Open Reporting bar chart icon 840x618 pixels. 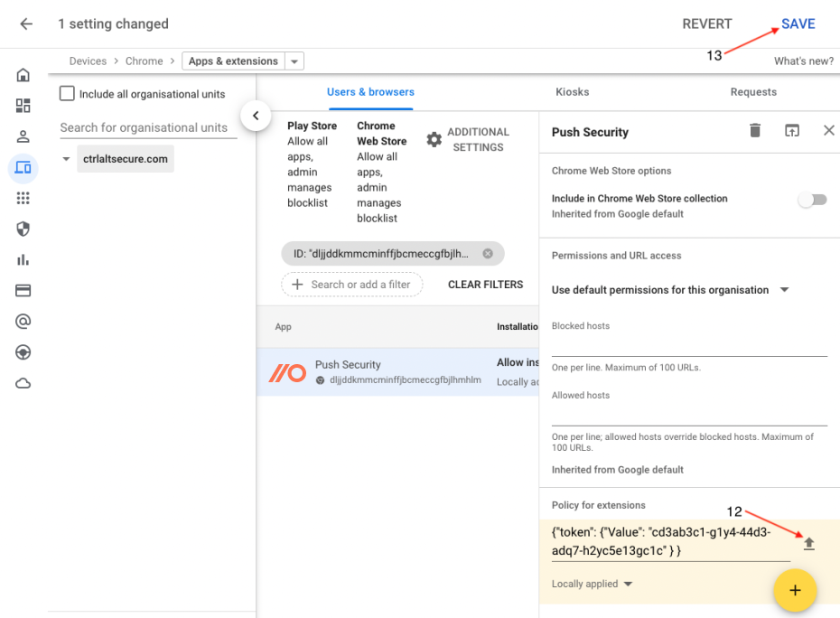(x=23, y=260)
